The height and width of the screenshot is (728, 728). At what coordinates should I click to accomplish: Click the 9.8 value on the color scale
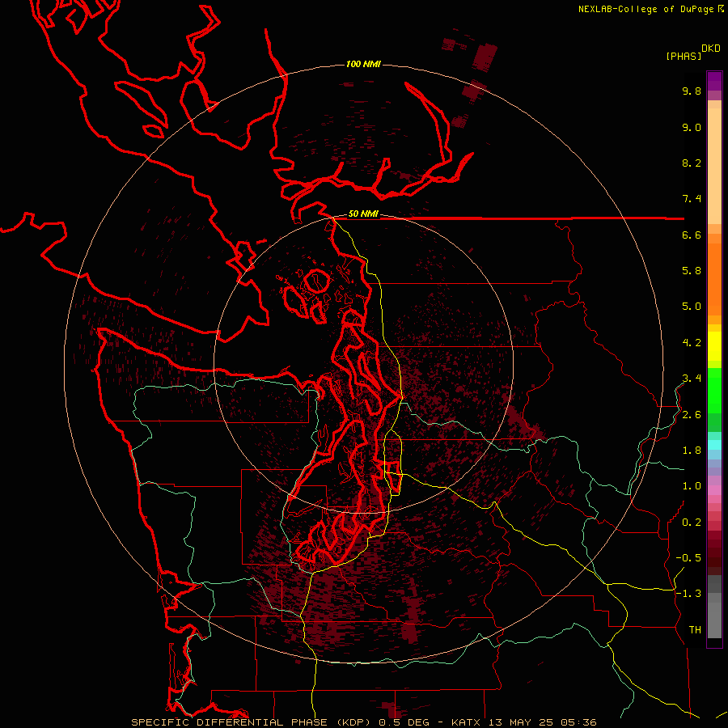(692, 91)
